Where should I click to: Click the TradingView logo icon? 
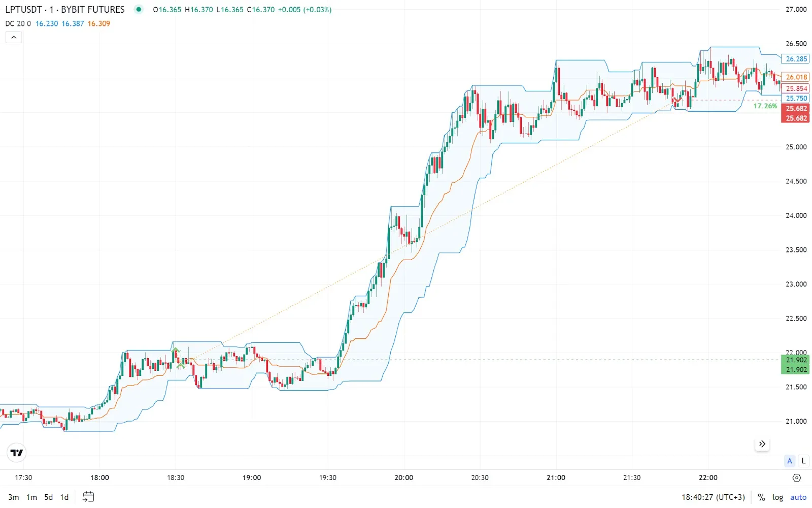[x=17, y=453]
